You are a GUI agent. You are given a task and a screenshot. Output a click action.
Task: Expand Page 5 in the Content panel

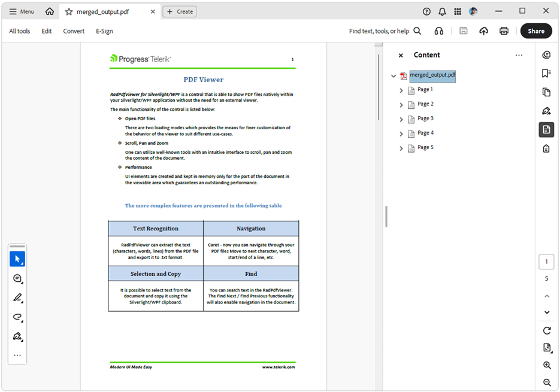click(401, 148)
